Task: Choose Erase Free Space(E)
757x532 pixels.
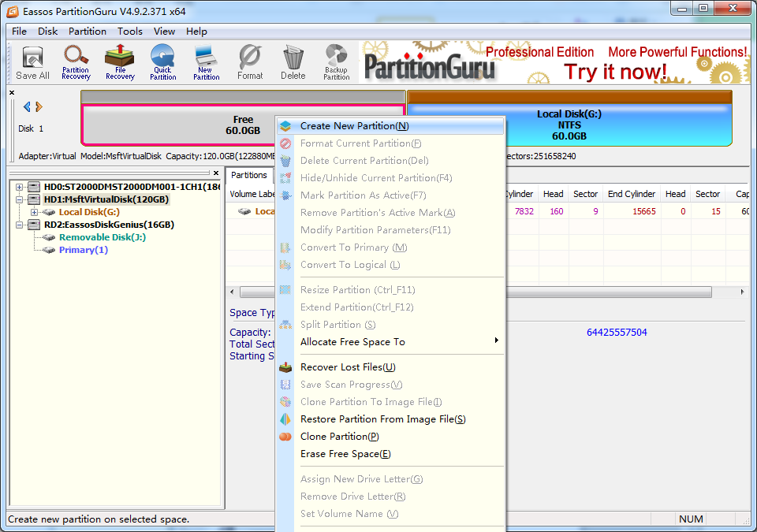Action: click(x=391, y=454)
